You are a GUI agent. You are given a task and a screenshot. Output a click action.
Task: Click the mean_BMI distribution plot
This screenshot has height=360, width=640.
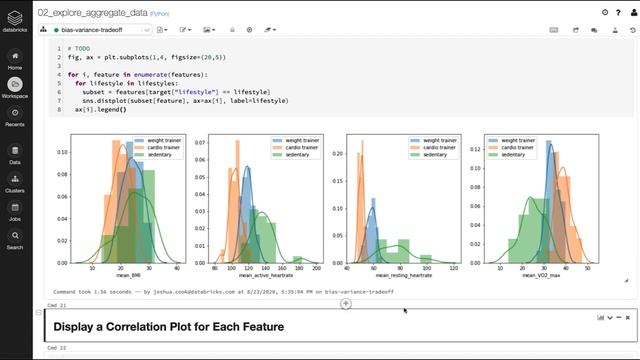point(128,199)
